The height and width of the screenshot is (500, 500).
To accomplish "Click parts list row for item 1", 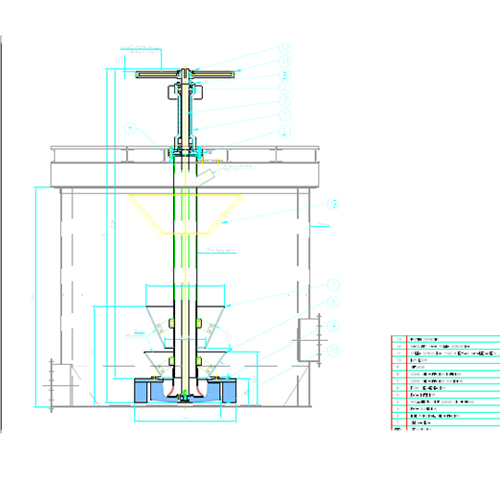I will pyautogui.click(x=446, y=423).
